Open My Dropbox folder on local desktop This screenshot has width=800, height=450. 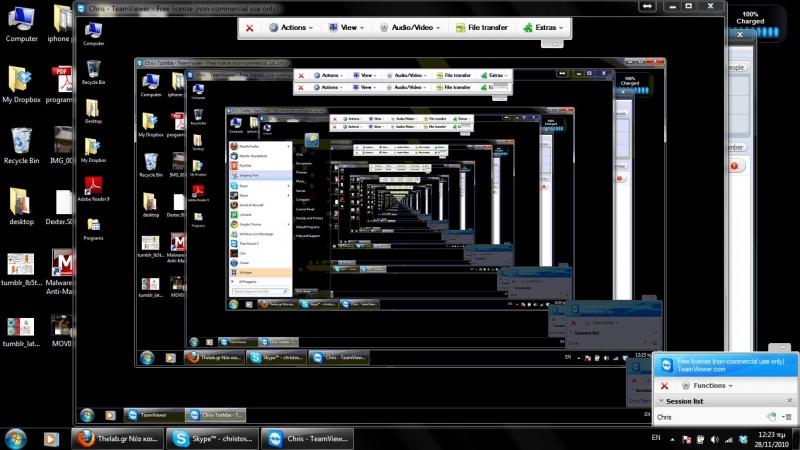[21, 84]
